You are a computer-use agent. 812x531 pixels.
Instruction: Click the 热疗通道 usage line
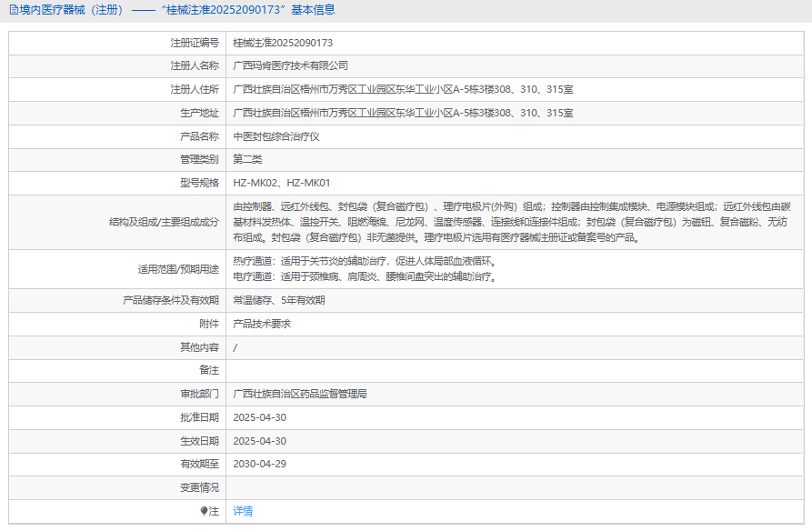pos(366,262)
